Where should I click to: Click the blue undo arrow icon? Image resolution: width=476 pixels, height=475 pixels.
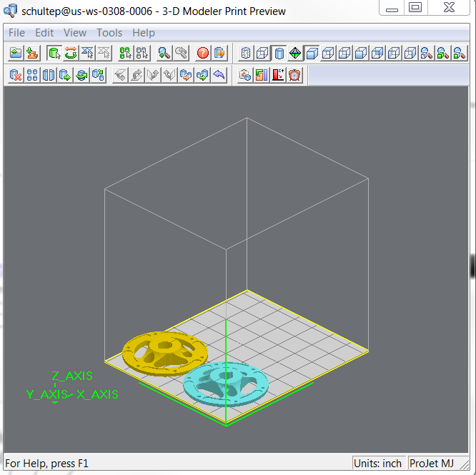point(219,75)
